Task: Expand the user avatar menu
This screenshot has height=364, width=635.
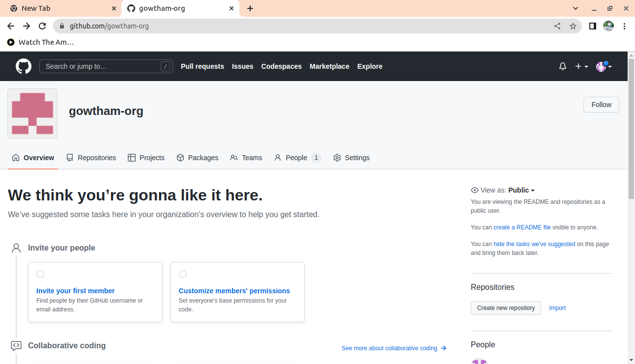Action: (x=604, y=66)
